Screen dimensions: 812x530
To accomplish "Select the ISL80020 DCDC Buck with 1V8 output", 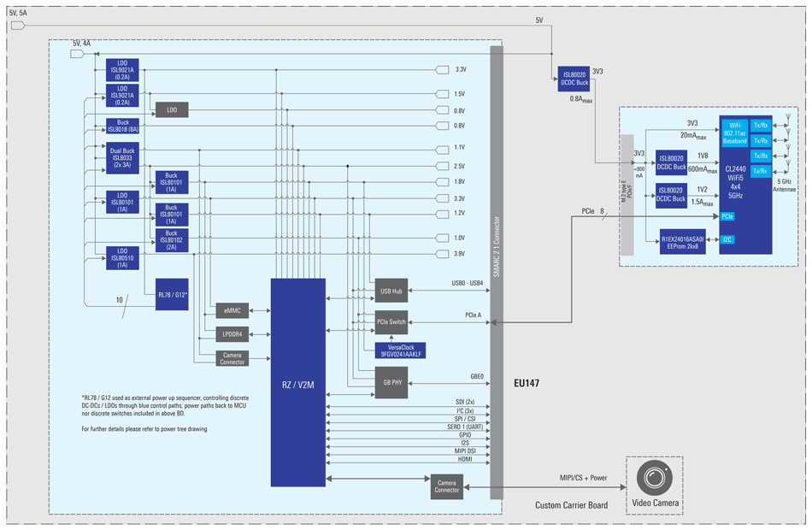I will (671, 162).
